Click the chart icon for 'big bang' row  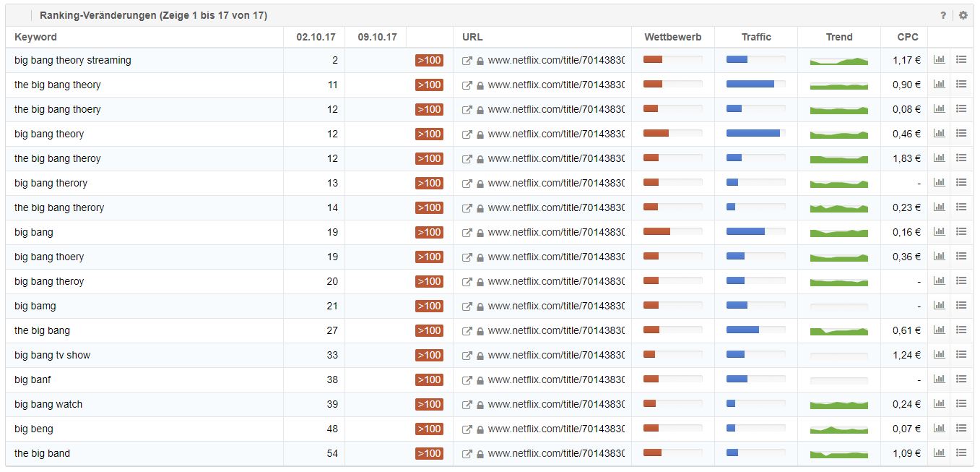tap(939, 232)
